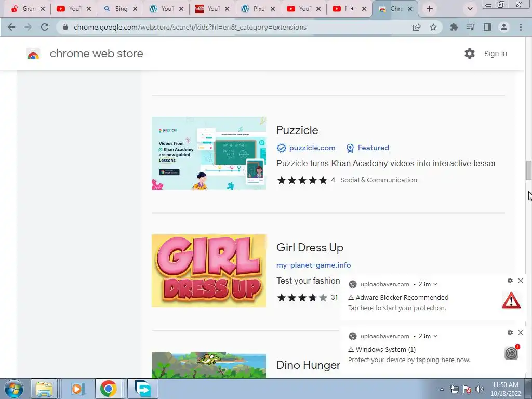Click the address bar URL
This screenshot has width=532, height=399.
click(190, 27)
